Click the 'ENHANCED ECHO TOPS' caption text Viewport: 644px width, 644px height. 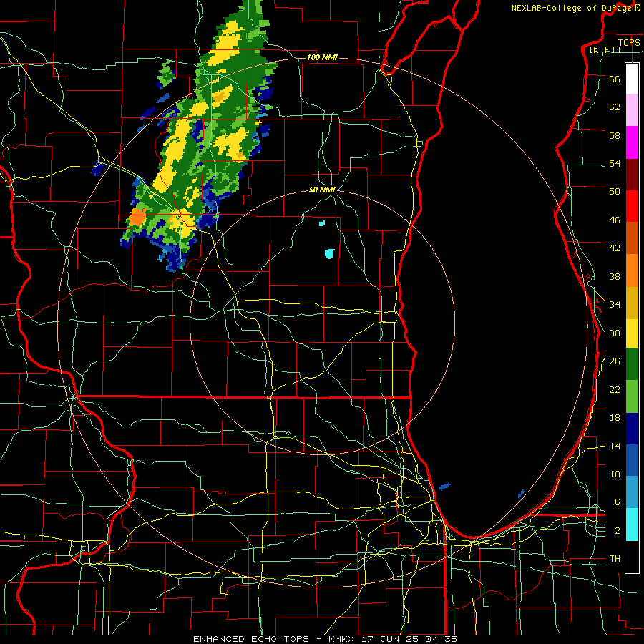tap(251, 639)
